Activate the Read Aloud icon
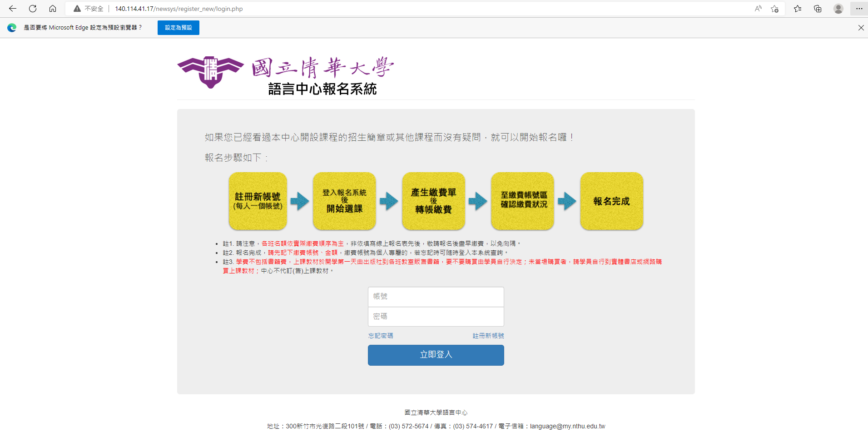The image size is (868, 442). point(758,9)
